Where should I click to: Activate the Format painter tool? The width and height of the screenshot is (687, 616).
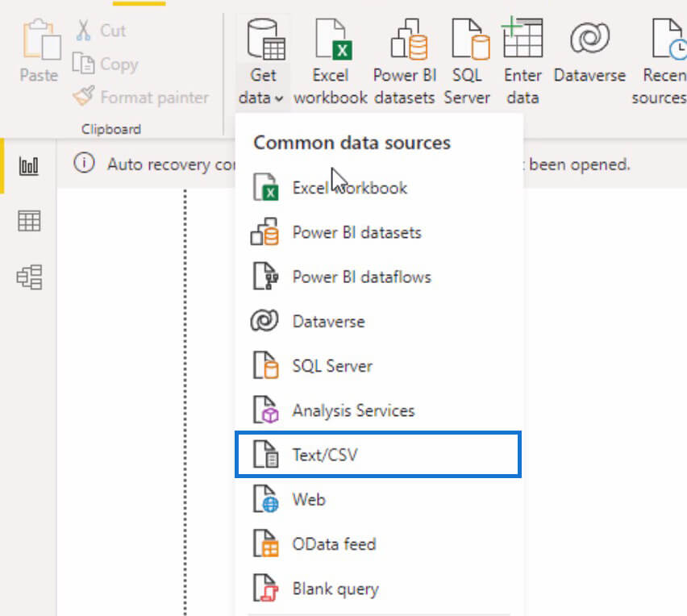[x=140, y=97]
